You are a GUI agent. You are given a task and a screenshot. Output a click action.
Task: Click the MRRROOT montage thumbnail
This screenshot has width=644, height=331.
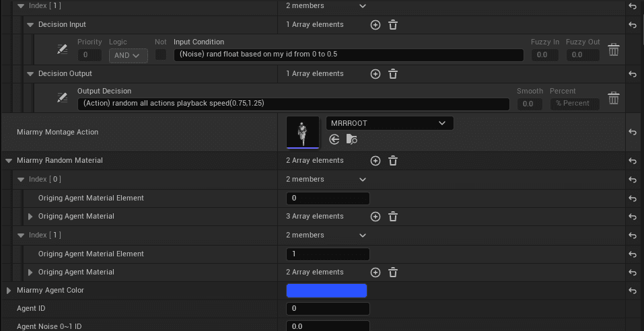click(x=303, y=132)
